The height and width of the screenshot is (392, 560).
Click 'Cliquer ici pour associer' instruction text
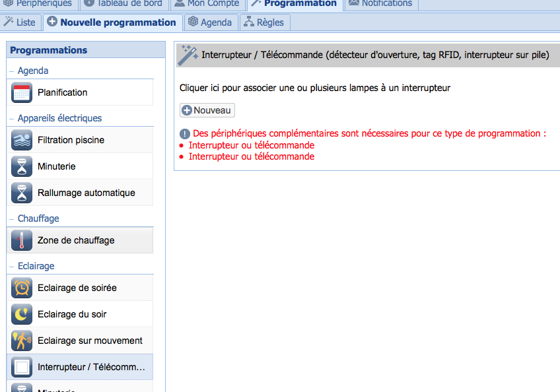click(315, 88)
